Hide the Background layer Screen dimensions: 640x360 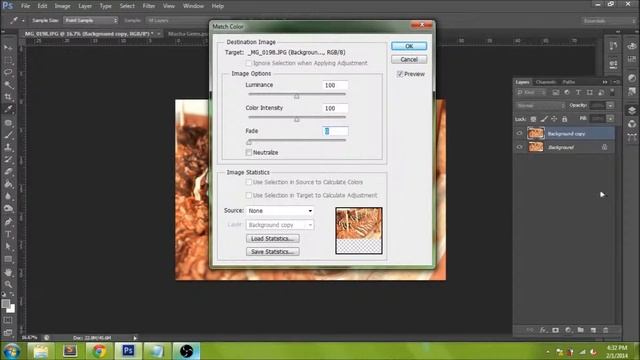(x=520, y=147)
